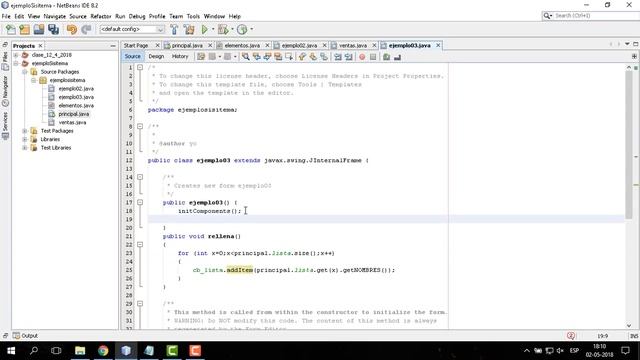Screen dimensions: 640x360
Task: Open Run Project dropdown arrow
Action: tap(213, 29)
